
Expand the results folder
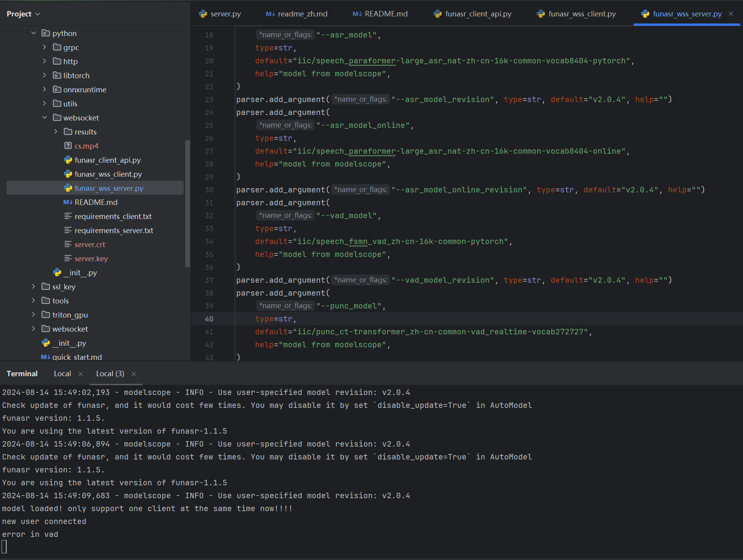coord(56,132)
